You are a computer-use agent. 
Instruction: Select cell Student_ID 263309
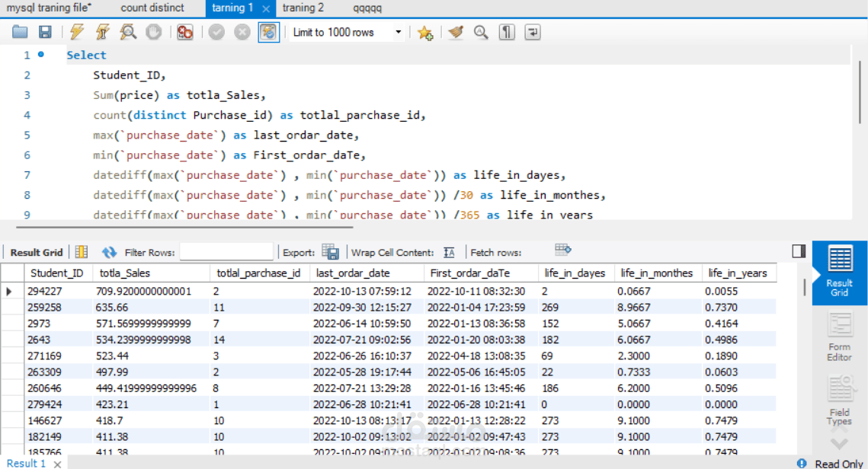[58, 372]
